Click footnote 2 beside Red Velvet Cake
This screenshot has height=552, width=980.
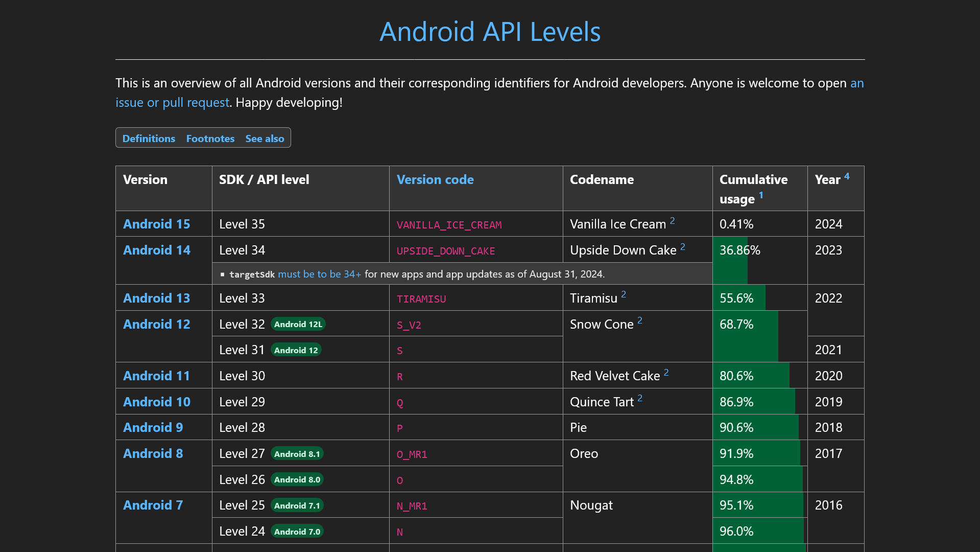(666, 373)
